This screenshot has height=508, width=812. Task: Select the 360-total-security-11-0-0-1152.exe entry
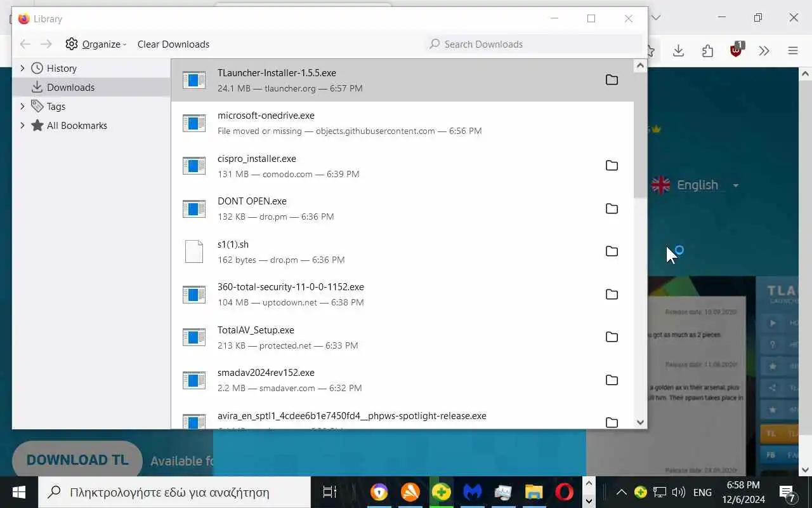pyautogui.click(x=403, y=295)
